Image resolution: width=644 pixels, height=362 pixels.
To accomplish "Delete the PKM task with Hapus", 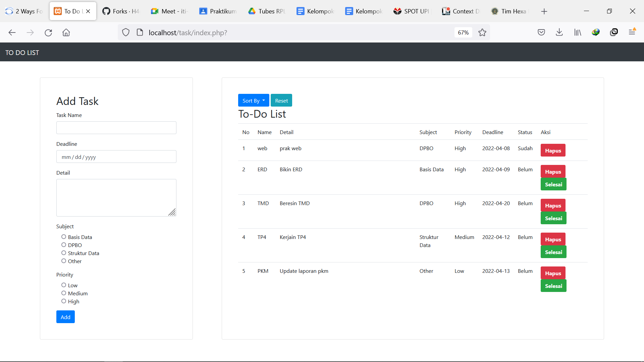I will (552, 273).
